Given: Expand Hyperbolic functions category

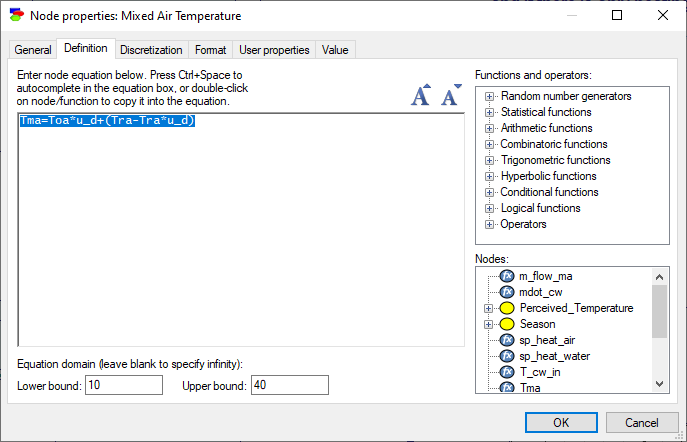Looking at the screenshot, I should pos(489,177).
